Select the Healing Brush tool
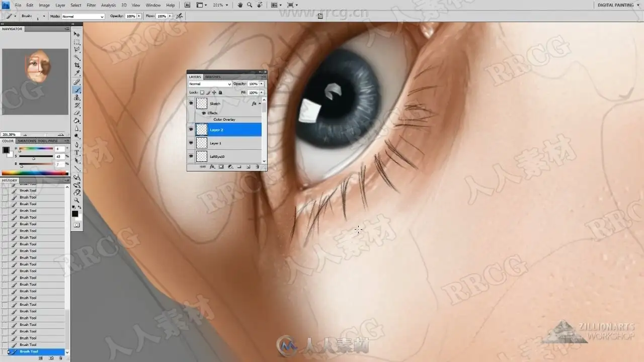The image size is (644, 362). click(77, 82)
